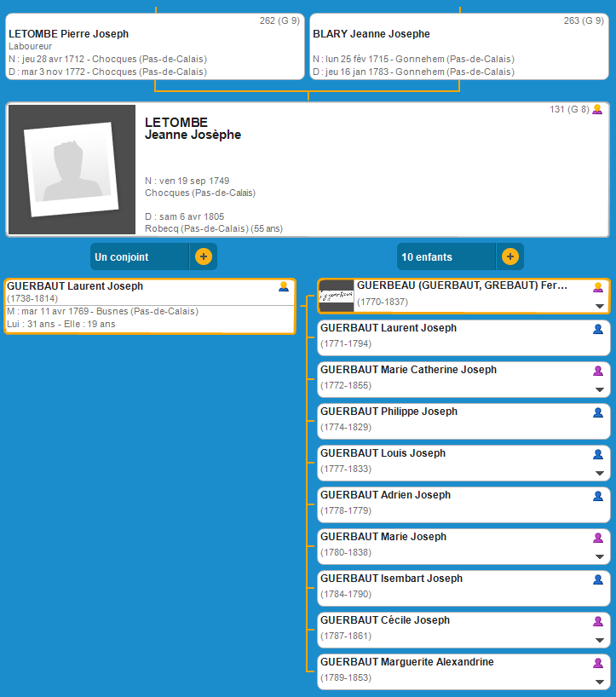Click purple person icon for Marie Catherine Joseph
The width and height of the screenshot is (616, 697).
(x=598, y=371)
